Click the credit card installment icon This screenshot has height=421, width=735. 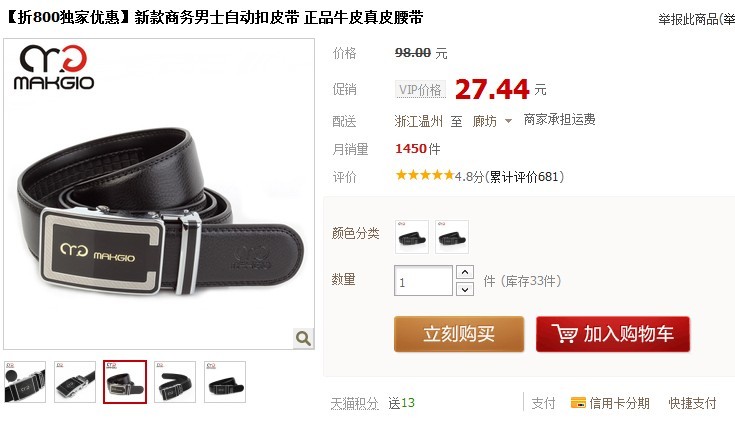[578, 403]
